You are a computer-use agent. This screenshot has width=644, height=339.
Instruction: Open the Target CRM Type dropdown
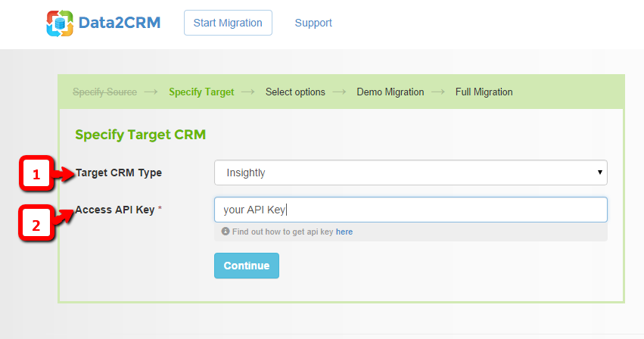411,173
